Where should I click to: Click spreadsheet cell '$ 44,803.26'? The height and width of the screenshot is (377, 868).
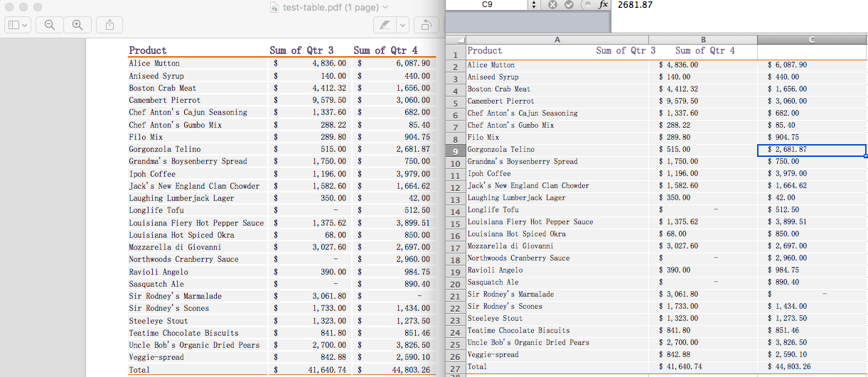coord(789,367)
